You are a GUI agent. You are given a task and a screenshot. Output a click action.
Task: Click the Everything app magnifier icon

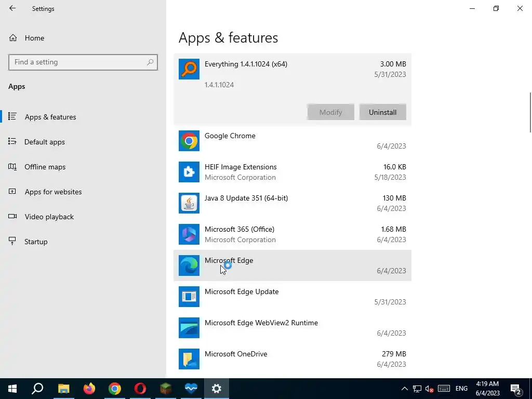pos(189,69)
